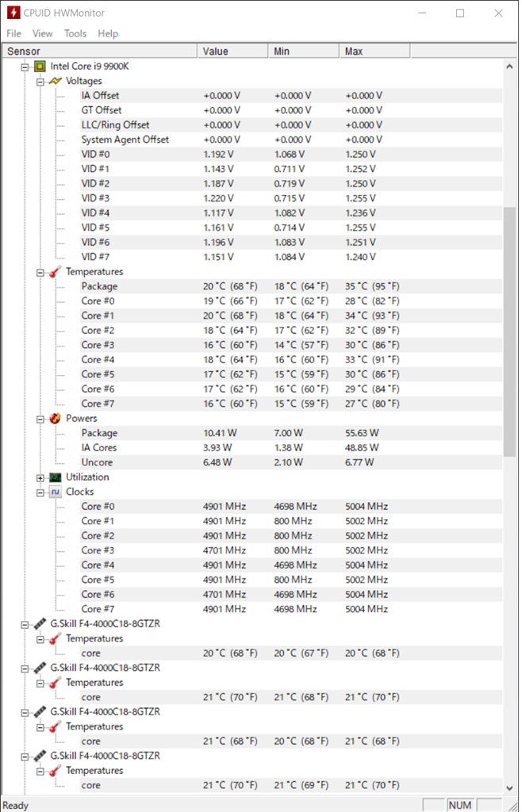Click the Utilization graph icon
The height and width of the screenshot is (812, 522).
click(55, 477)
